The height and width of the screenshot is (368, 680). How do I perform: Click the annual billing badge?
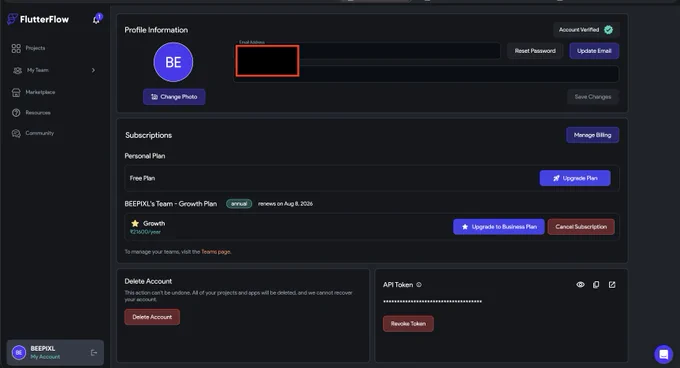click(239, 204)
